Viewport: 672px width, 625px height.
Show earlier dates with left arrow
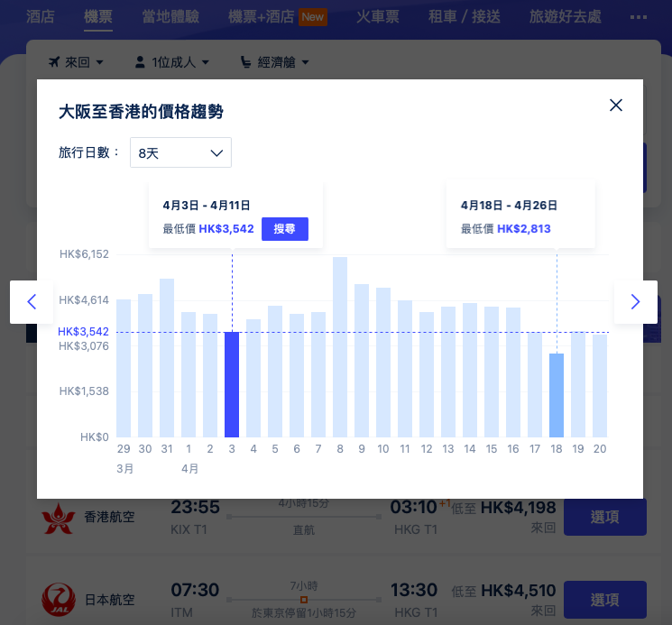tap(32, 302)
